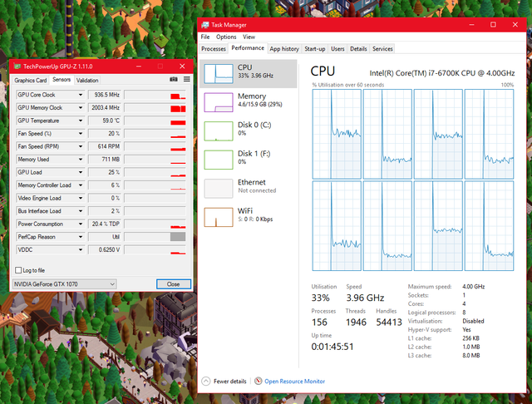Select the WiFi mini graph thumbnail
Image resolution: width=532 pixels, height=404 pixels.
pos(219,217)
